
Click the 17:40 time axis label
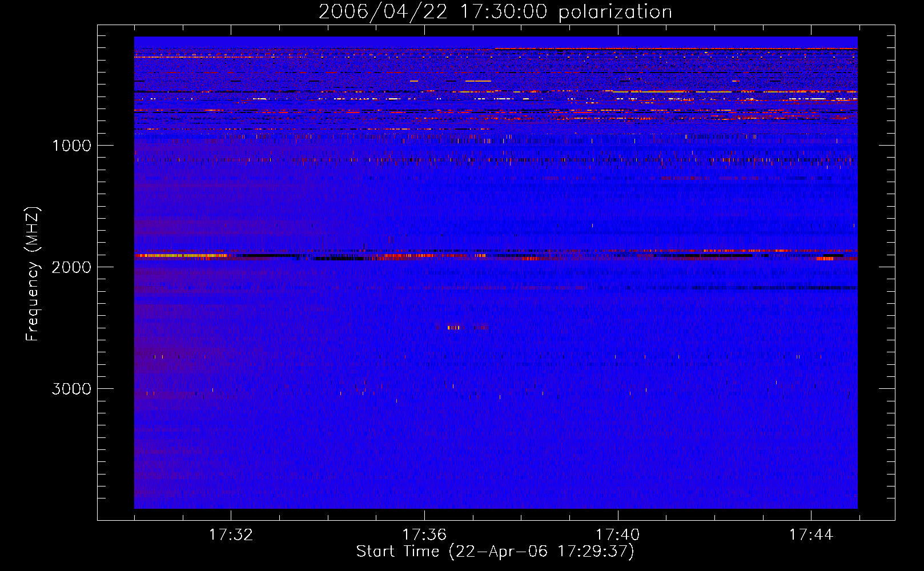pyautogui.click(x=618, y=535)
